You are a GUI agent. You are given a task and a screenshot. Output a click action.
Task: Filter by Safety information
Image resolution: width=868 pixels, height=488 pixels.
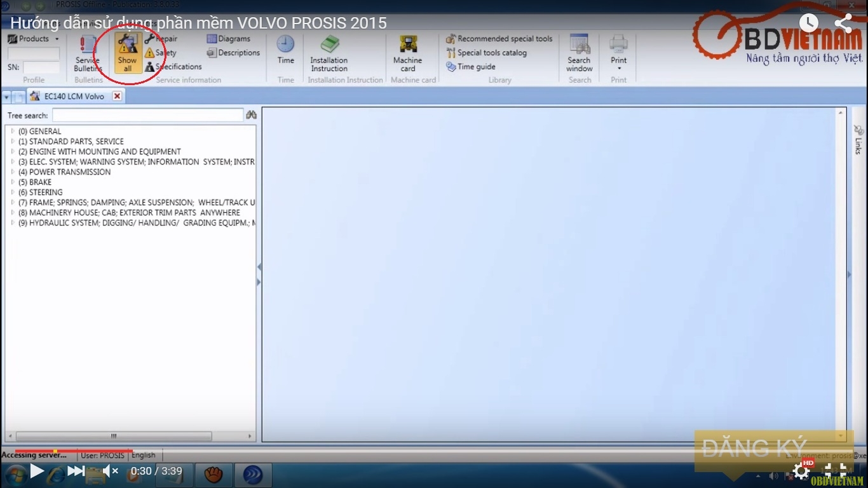(161, 53)
